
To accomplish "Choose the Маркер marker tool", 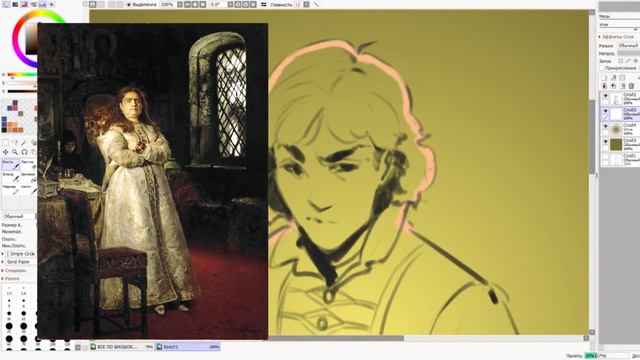I will (x=11, y=189).
